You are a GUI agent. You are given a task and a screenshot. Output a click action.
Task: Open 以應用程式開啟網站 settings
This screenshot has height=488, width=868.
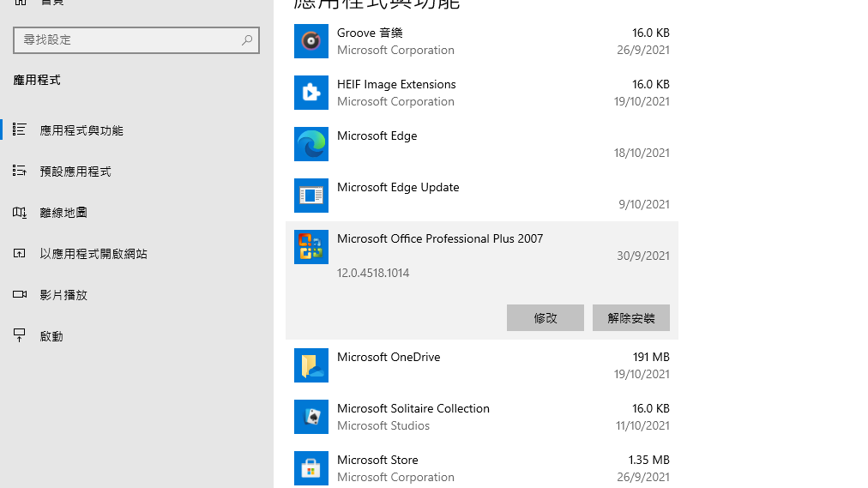[136, 253]
